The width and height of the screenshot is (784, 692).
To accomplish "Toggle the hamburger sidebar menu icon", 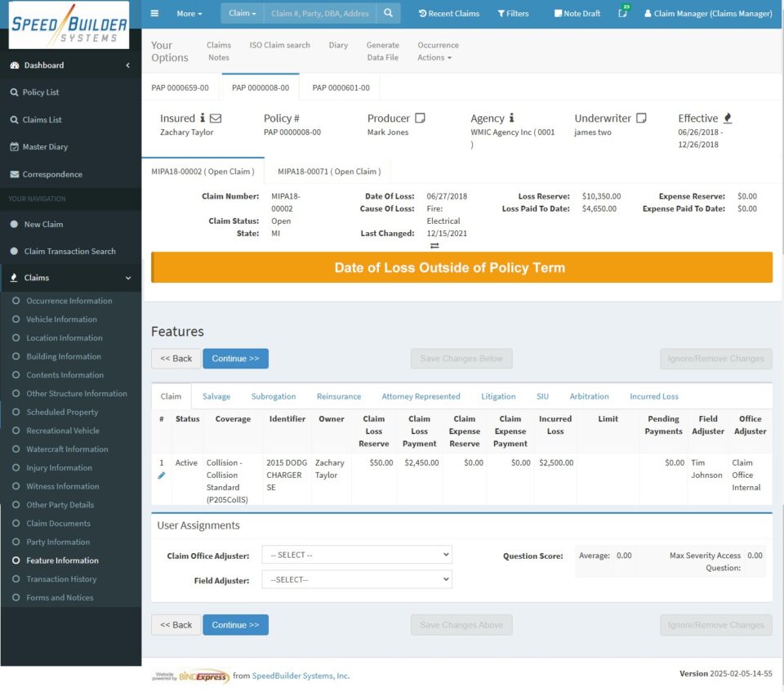I will coord(154,14).
